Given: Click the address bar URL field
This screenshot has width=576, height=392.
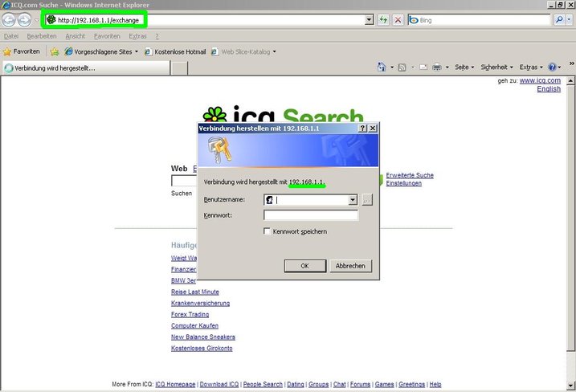Looking at the screenshot, I should tap(205, 20).
